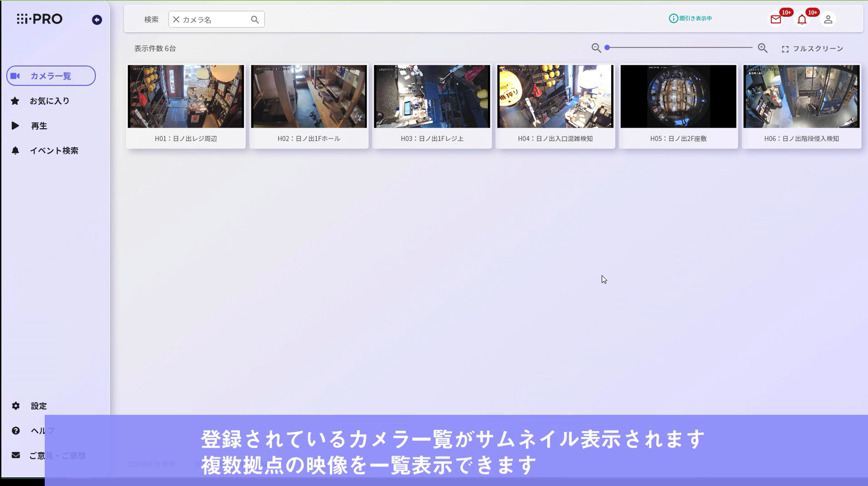Collapse the sidebar with the arrow button

coord(97,20)
